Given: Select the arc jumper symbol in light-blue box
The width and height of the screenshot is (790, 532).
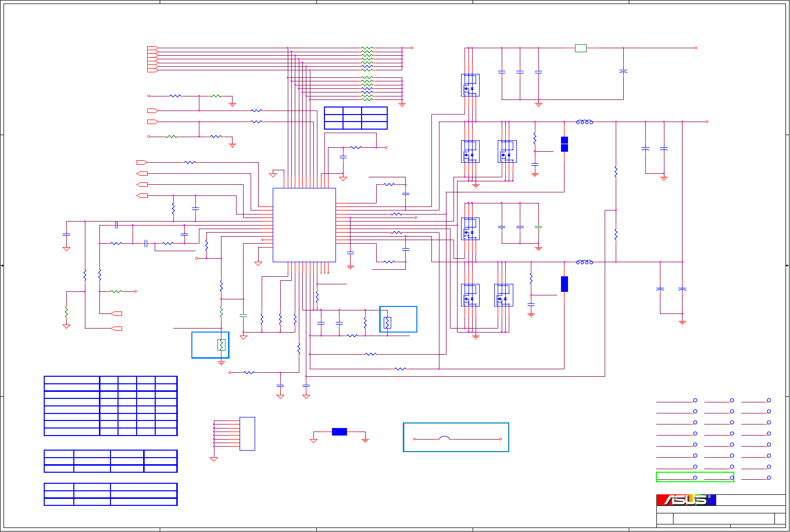Looking at the screenshot, I should point(444,438).
